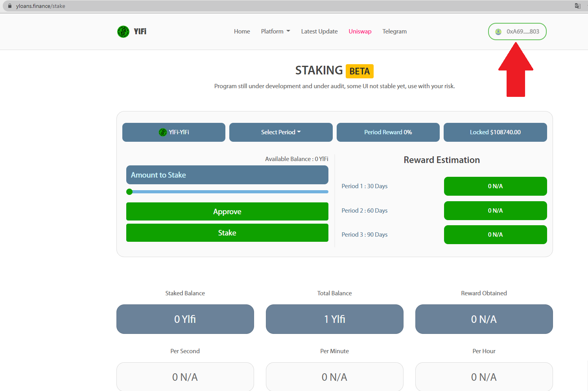This screenshot has height=391, width=588.
Task: Click the lock icon in address bar
Action: click(10, 6)
